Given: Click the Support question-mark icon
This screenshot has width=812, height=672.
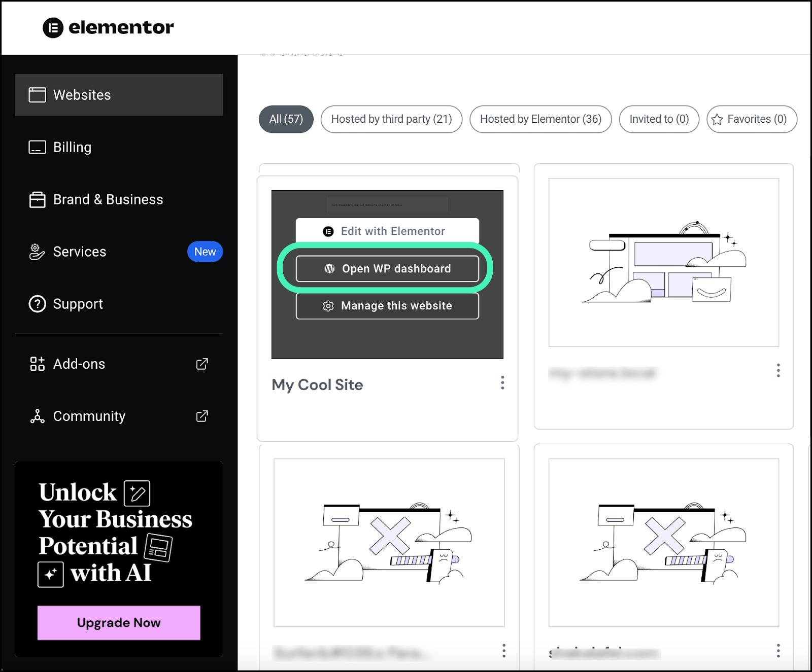Looking at the screenshot, I should click(37, 304).
